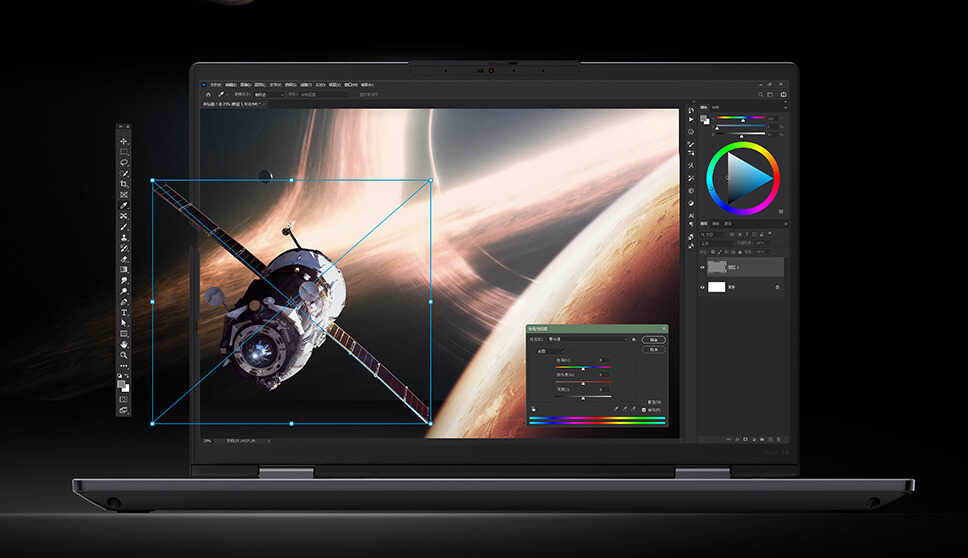
Task: Select the Hand tool
Action: [x=123, y=344]
